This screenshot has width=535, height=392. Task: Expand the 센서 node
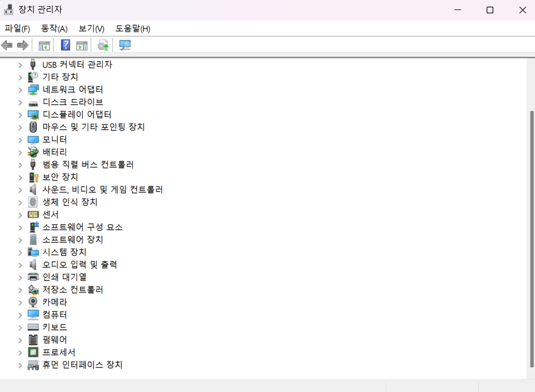coord(20,215)
